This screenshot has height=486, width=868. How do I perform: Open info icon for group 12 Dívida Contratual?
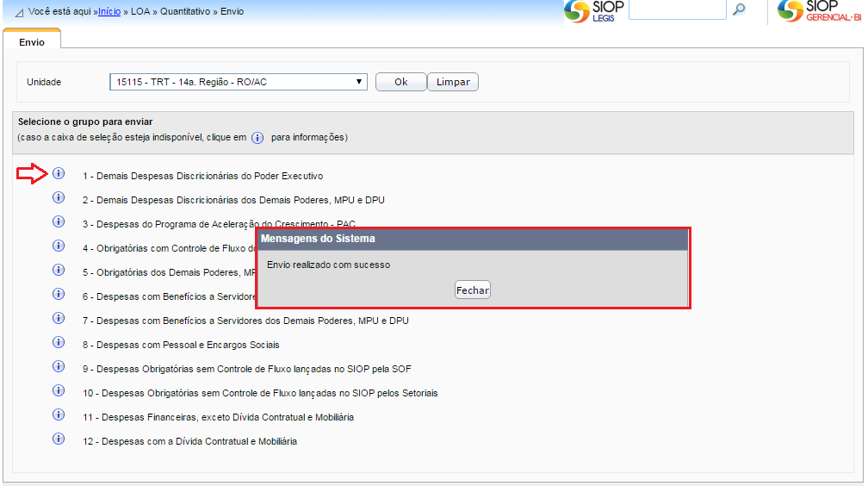[x=59, y=439]
